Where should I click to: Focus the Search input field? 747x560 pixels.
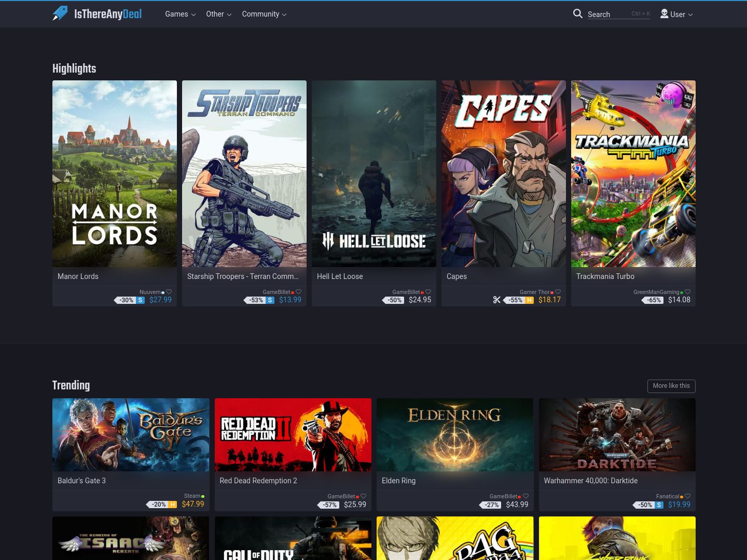(618, 14)
